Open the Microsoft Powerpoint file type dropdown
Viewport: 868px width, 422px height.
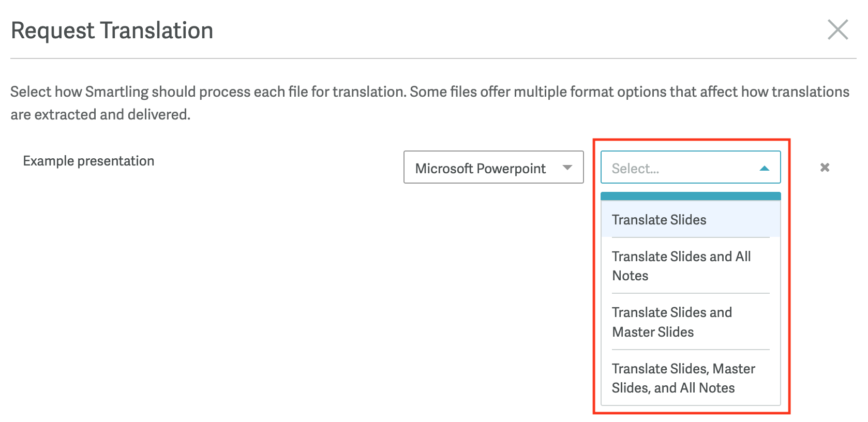pyautogui.click(x=493, y=167)
